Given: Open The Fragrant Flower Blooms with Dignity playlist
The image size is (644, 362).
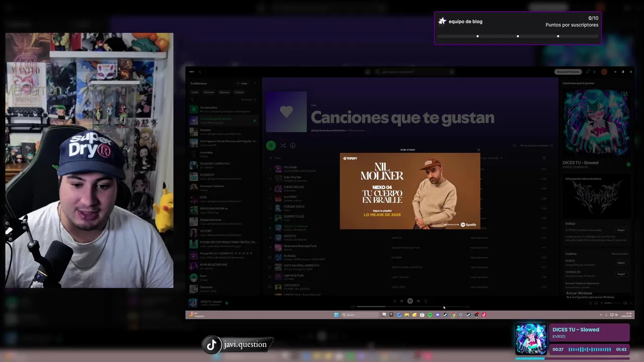Looking at the screenshot, I should [x=223, y=143].
